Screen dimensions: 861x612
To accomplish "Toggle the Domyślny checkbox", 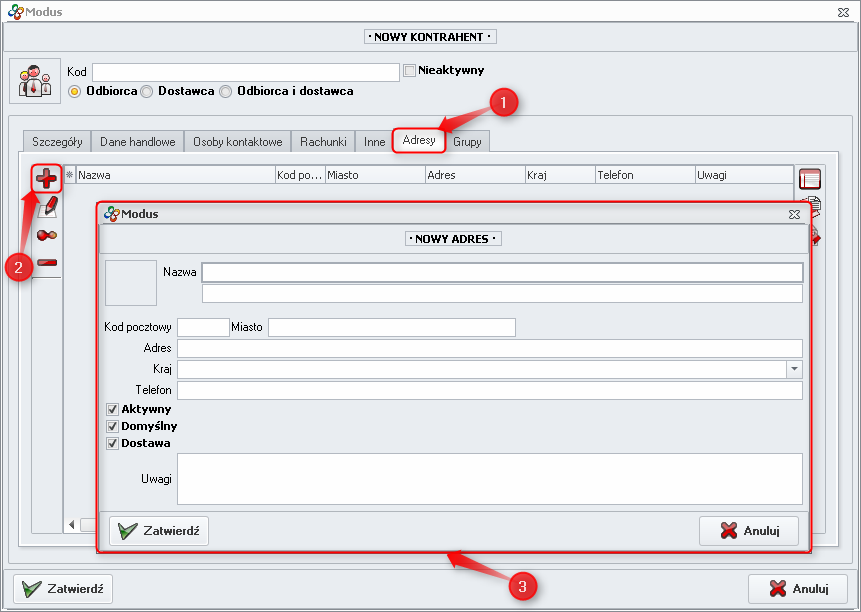I will click(113, 426).
